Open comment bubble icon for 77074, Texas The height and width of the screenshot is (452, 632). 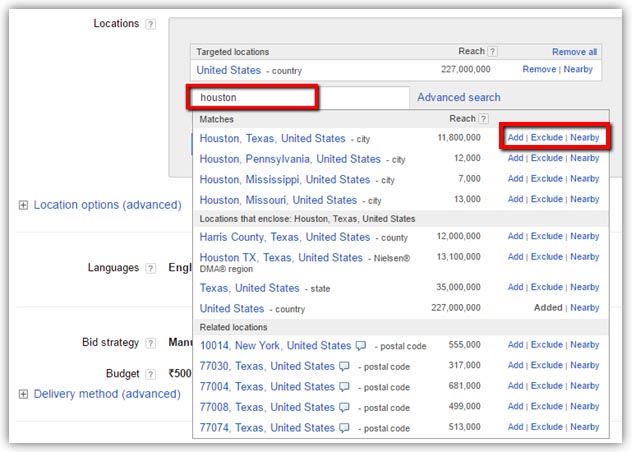[x=344, y=428]
